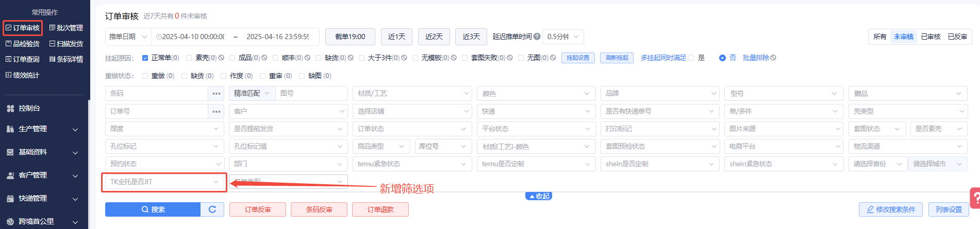Expand 生产管理 sidebar menu

click(x=44, y=129)
